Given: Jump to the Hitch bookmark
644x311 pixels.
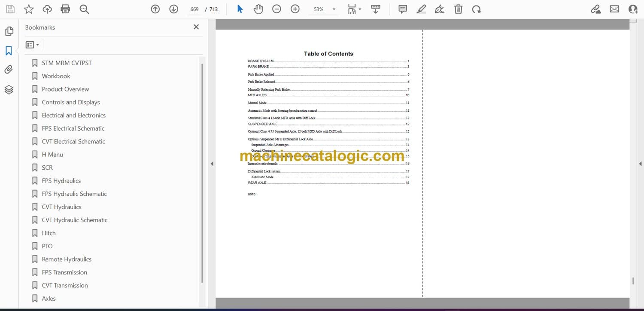Looking at the screenshot, I should click(49, 233).
